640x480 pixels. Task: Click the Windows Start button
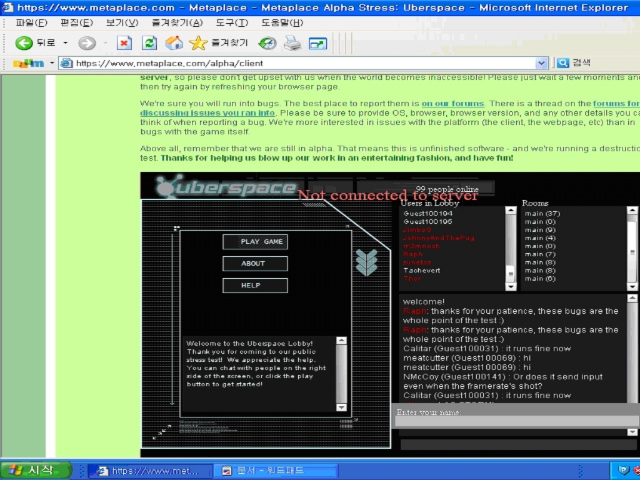click(x=36, y=470)
